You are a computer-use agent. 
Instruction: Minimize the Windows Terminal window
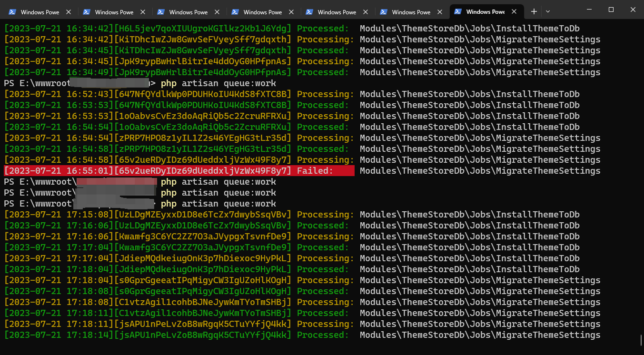point(589,10)
